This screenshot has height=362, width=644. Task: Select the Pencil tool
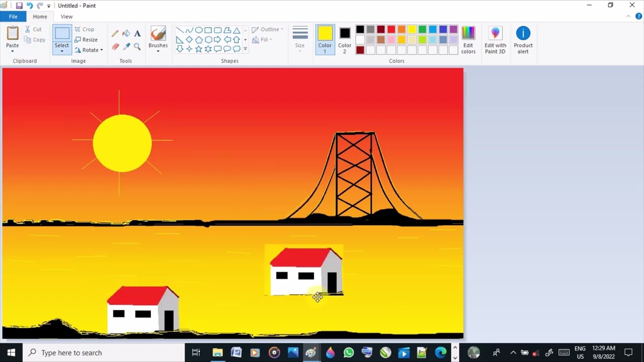point(115,33)
